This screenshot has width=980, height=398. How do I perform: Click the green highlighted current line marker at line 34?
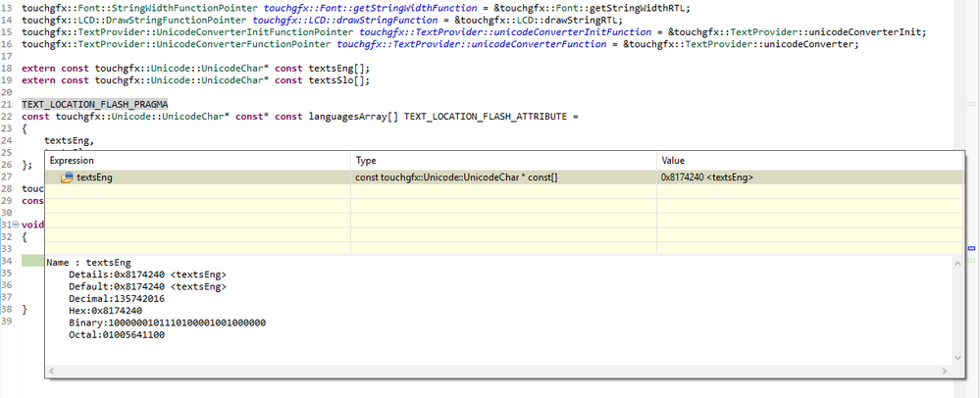tap(32, 261)
